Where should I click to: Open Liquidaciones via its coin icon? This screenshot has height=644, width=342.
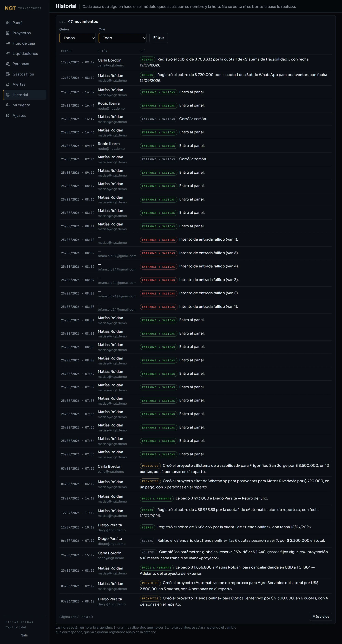8,53
